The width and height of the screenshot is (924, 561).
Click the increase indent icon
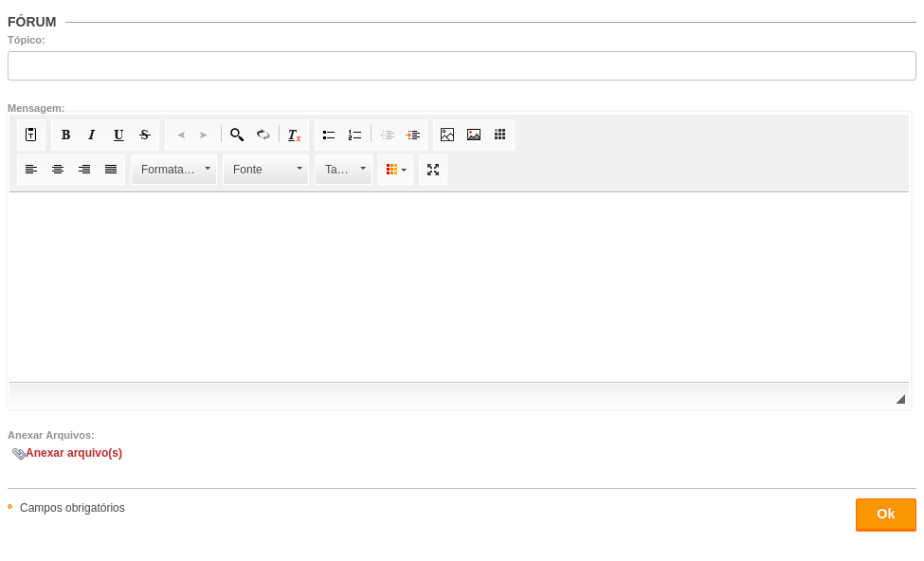coord(413,135)
